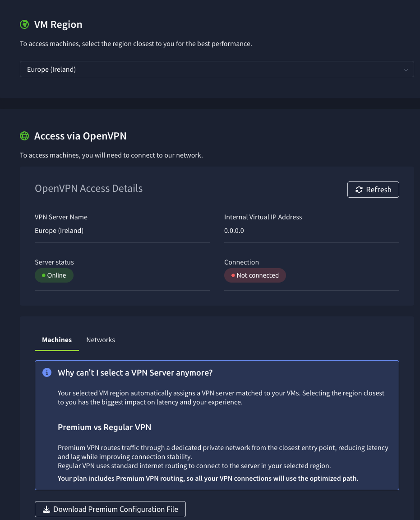
Task: Click the OpenVPN Access Details heading
Action: (88, 189)
